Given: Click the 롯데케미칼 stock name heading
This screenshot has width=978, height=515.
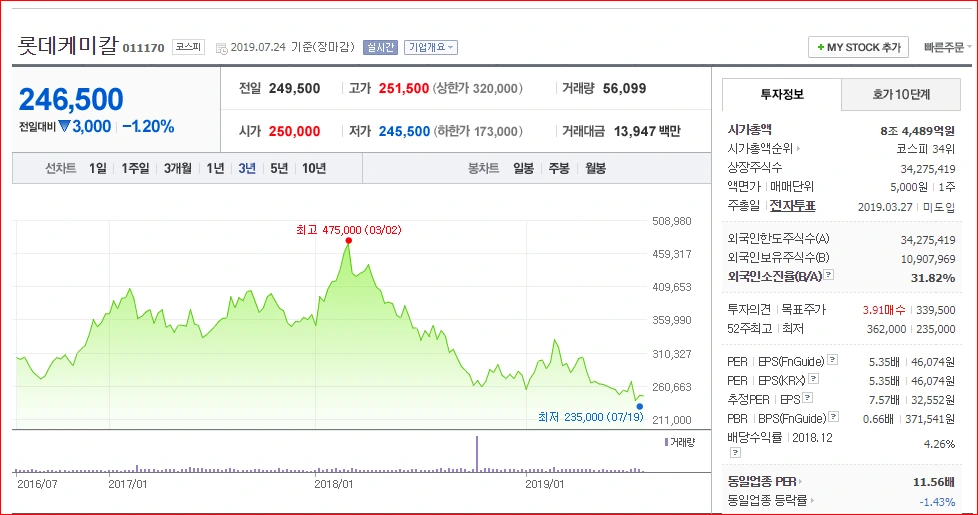Looking at the screenshot, I should [67, 46].
